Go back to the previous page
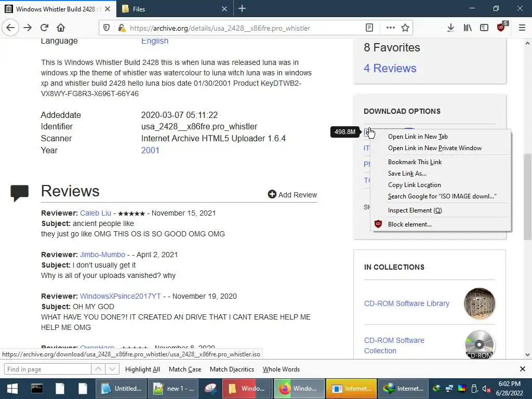Image resolution: width=532 pixels, height=399 pixels. click(10, 28)
